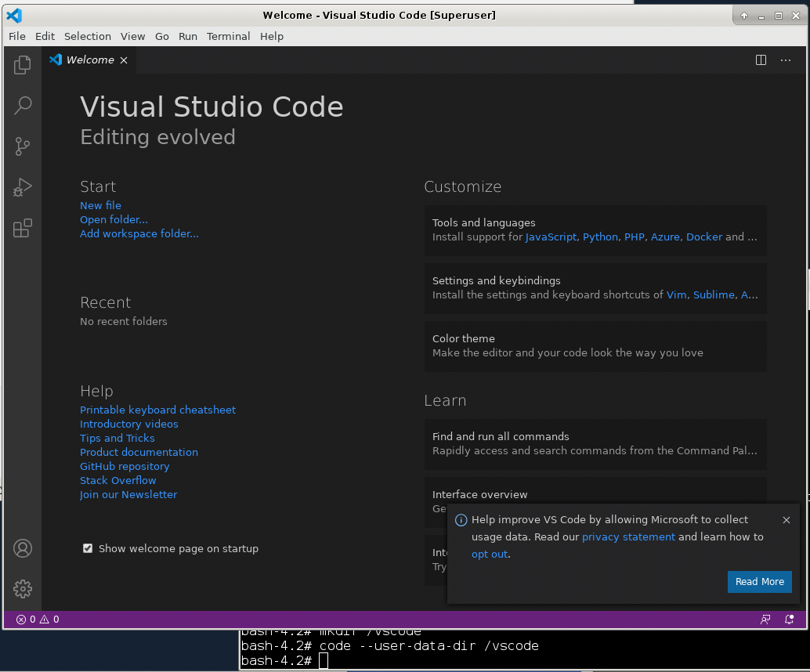This screenshot has height=672, width=810.
Task: Click Join our Newsletter link
Action: [x=128, y=494]
